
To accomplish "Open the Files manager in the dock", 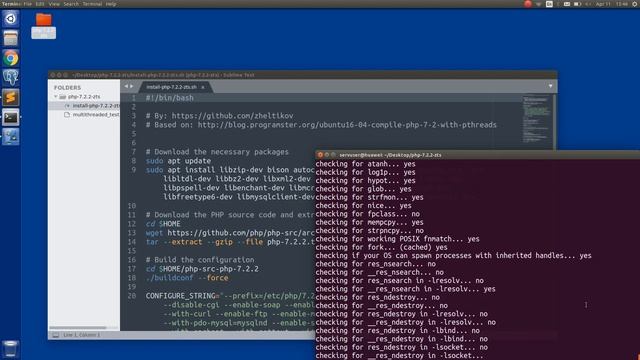I will coord(11,38).
